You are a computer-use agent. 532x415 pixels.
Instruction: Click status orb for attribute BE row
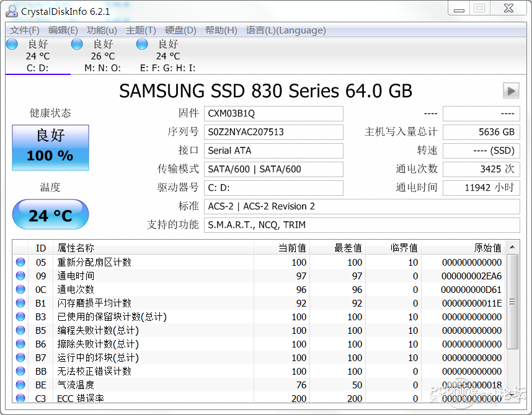tap(20, 385)
